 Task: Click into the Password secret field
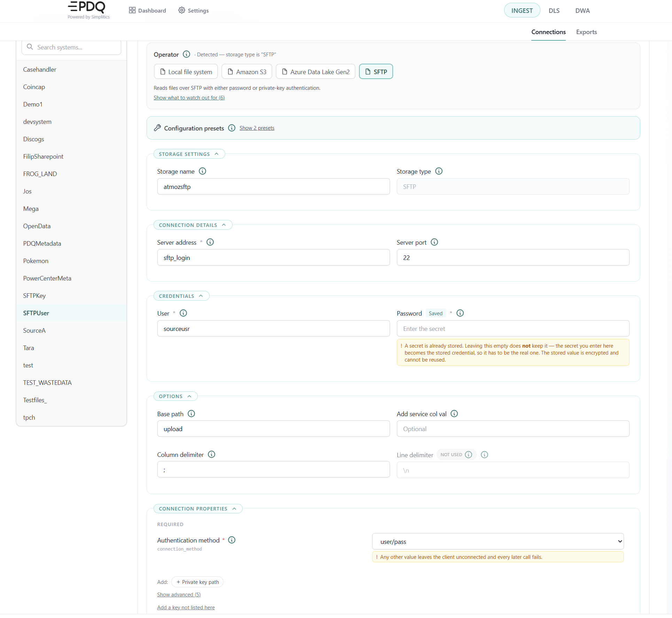pyautogui.click(x=513, y=328)
